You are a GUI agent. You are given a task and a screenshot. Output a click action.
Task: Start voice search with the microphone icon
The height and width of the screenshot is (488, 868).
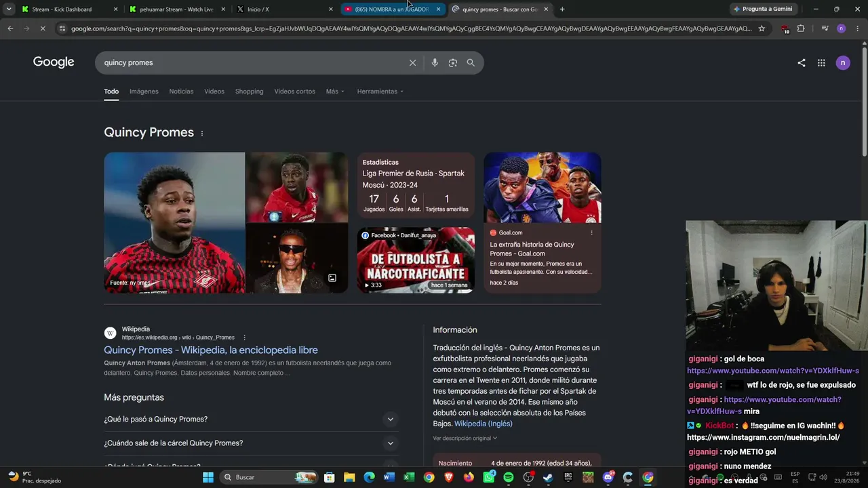click(435, 62)
